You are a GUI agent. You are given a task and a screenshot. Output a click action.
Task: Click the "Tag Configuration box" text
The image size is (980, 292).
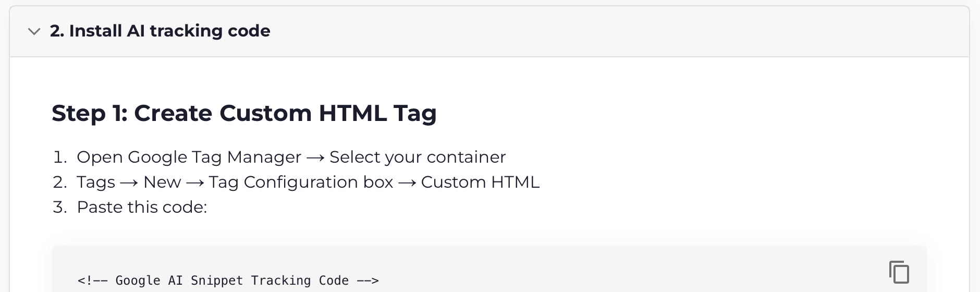pos(301,182)
